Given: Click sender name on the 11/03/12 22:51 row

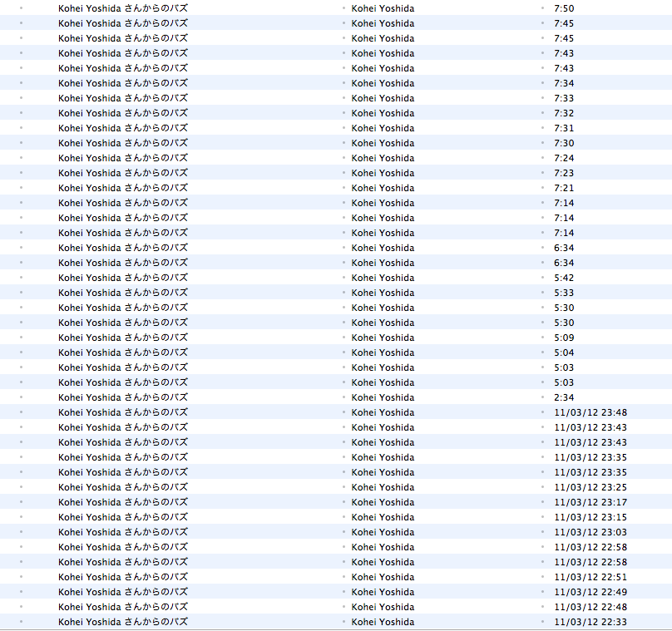Looking at the screenshot, I should coord(383,577).
